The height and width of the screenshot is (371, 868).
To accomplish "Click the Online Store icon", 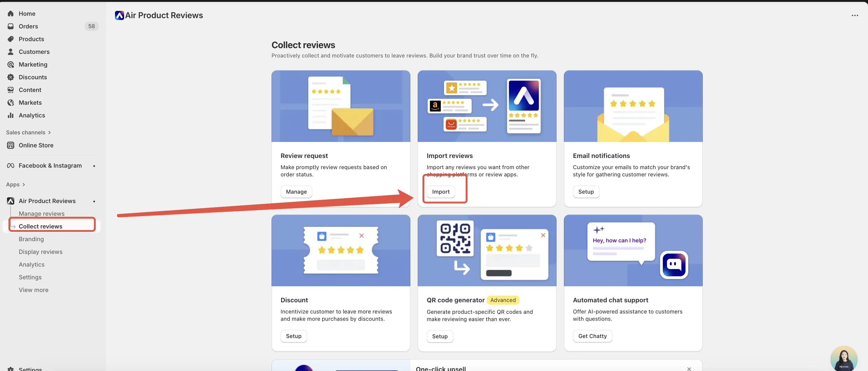I will 11,145.
